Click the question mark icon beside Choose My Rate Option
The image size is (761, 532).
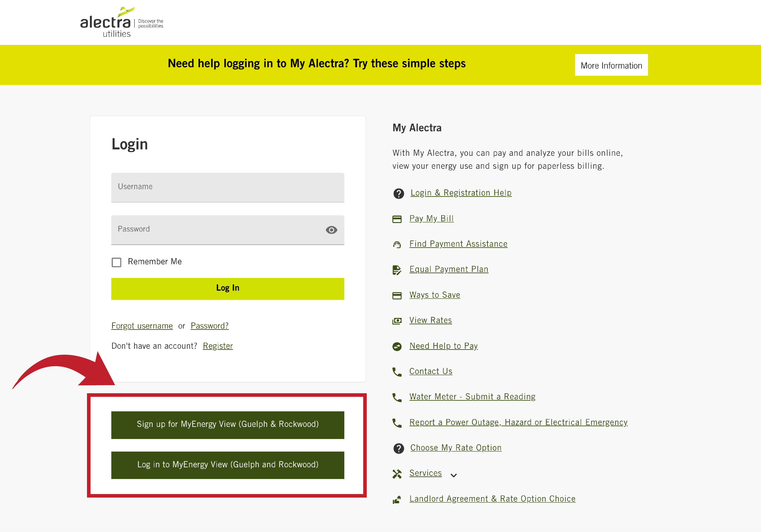(x=398, y=448)
